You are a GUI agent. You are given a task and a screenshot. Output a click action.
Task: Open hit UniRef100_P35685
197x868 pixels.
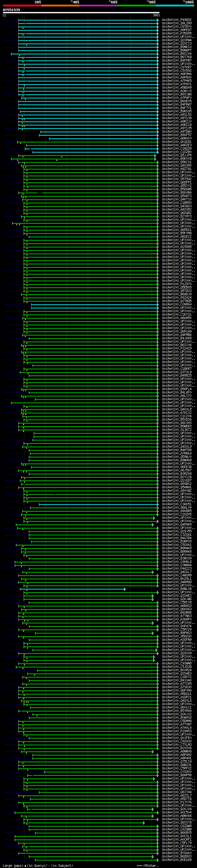click(177, 33)
